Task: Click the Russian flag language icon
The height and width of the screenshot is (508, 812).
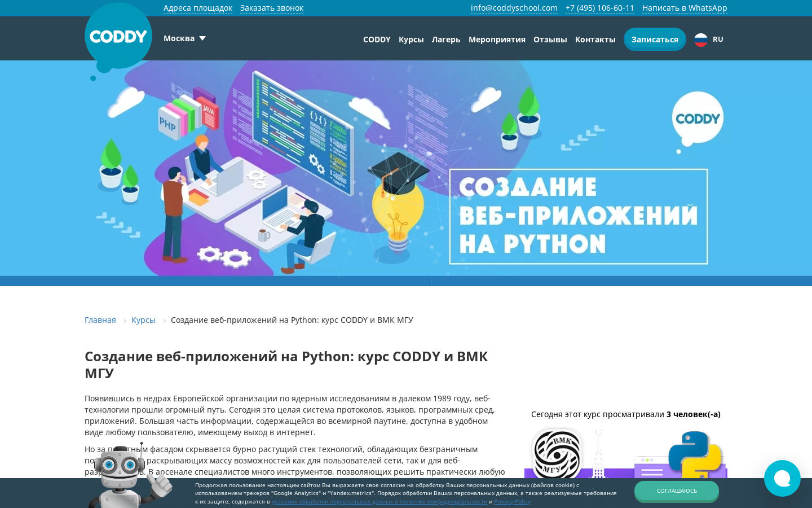Action: (701, 40)
